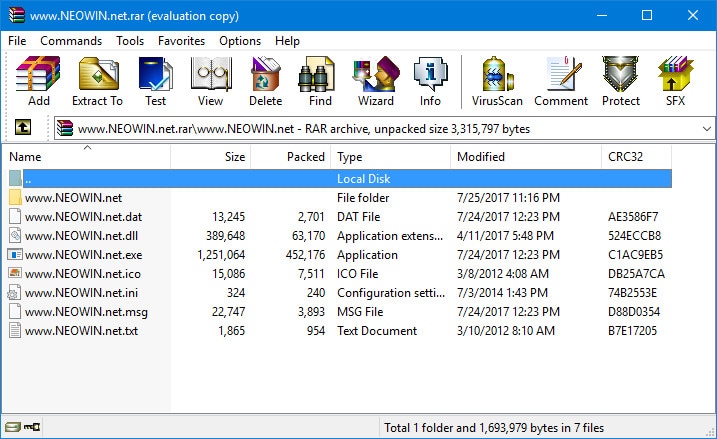
Task: Launch the Wizard toolbar icon
Action: (x=376, y=73)
